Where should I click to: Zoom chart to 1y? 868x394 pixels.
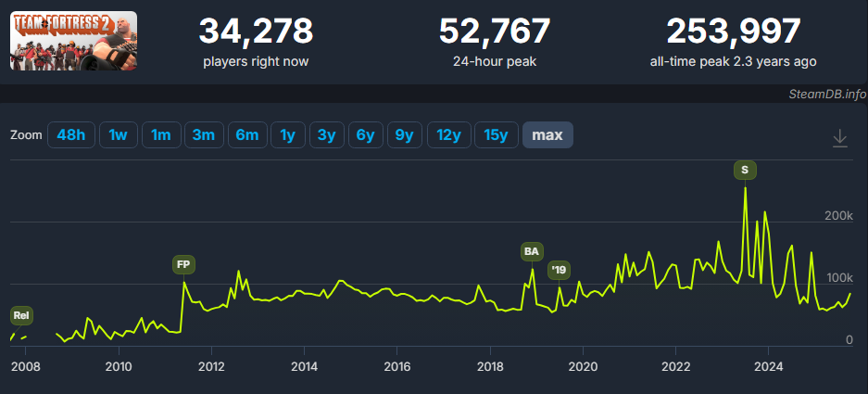[287, 135]
